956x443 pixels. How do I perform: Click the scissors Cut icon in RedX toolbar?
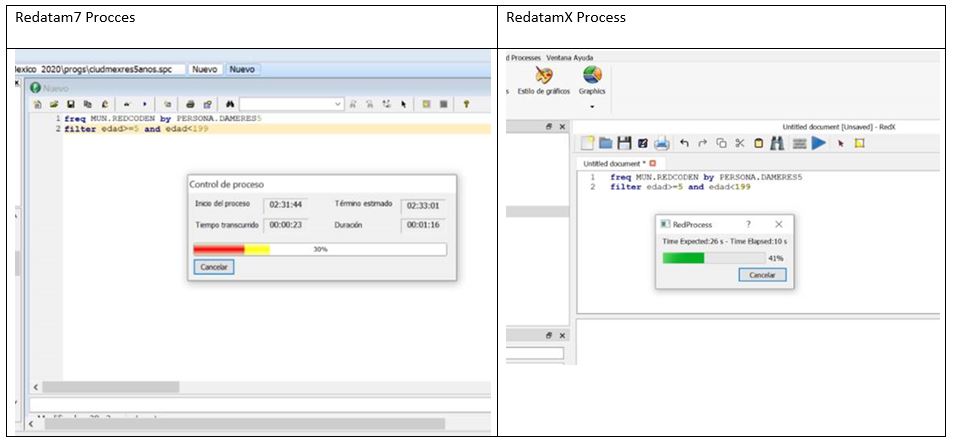tap(741, 144)
